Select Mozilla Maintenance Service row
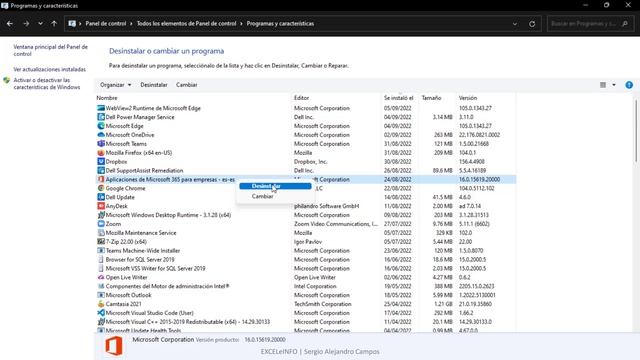This screenshot has width=640, height=360. coord(306,233)
